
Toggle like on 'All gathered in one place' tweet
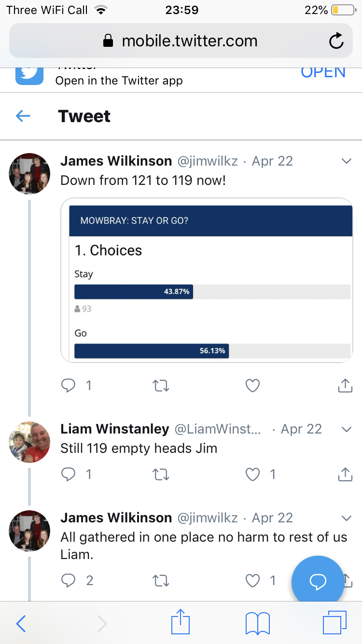[253, 580]
